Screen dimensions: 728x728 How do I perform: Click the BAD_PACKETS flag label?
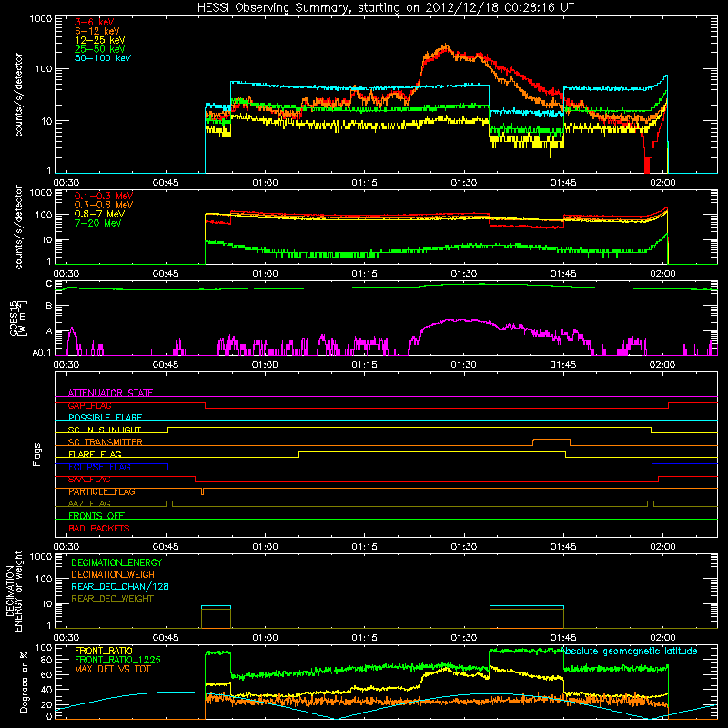coord(99,528)
